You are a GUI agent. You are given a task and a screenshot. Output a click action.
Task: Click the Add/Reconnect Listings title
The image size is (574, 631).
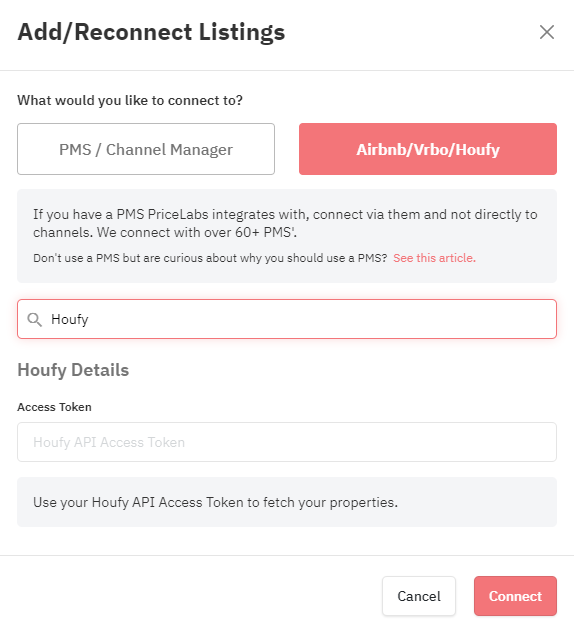[x=151, y=32]
